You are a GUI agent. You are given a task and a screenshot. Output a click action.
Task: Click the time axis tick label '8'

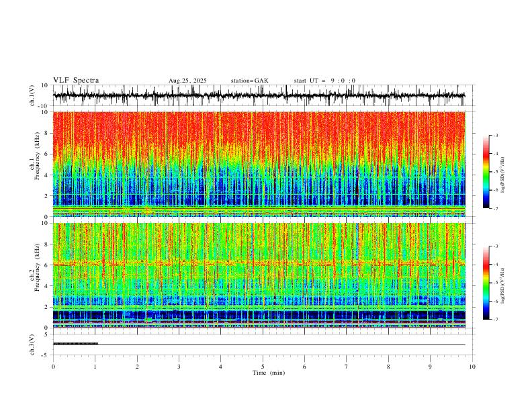[388, 367]
